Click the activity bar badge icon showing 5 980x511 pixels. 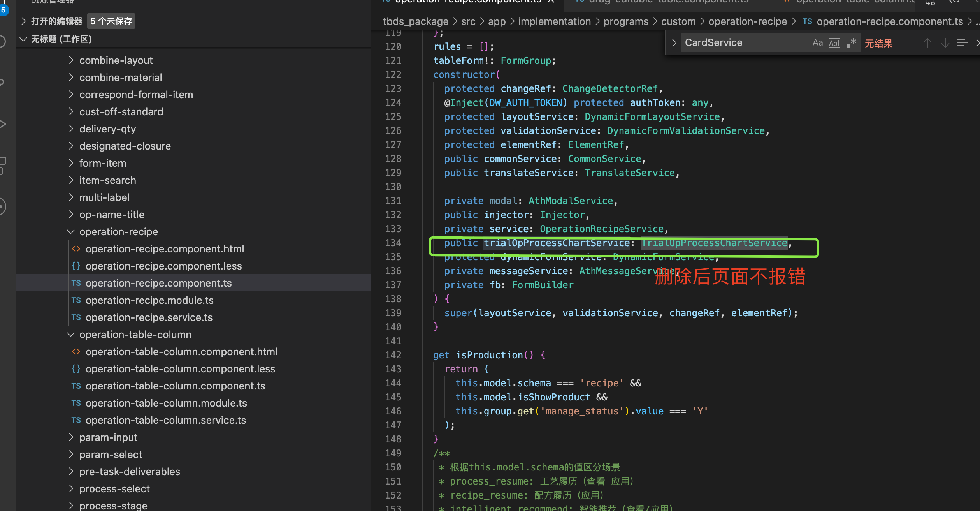click(x=3, y=9)
